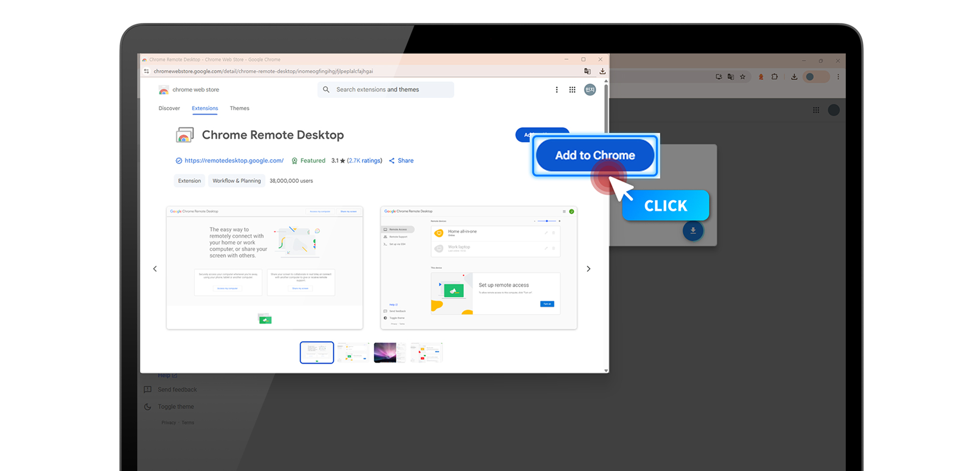Click Toggle theme on the background page
The image size is (980, 471).
(x=176, y=407)
